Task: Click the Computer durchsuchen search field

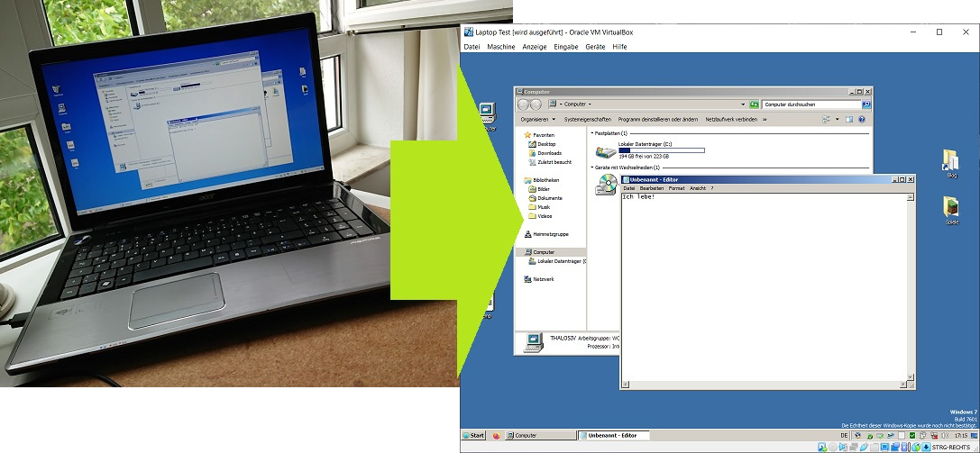Action: pos(811,104)
